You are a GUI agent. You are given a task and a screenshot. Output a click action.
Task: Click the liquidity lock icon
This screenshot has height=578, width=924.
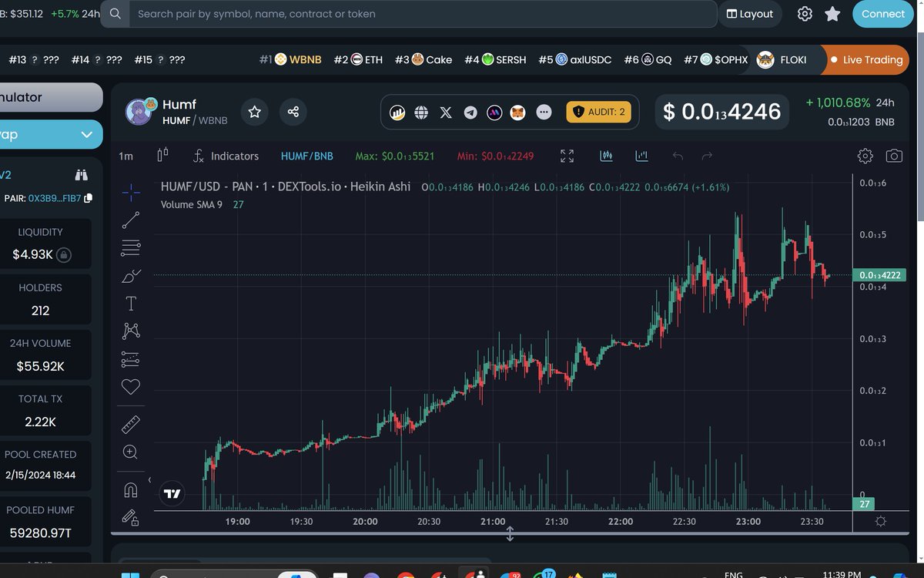coord(64,254)
